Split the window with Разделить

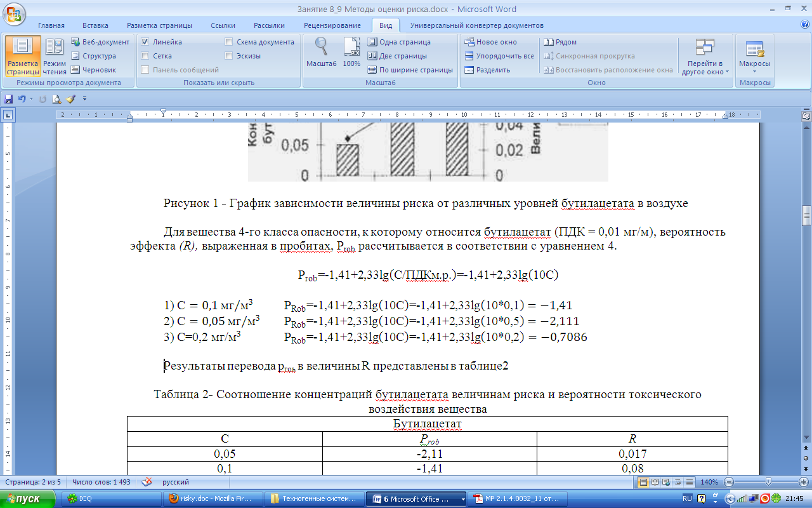(x=487, y=70)
